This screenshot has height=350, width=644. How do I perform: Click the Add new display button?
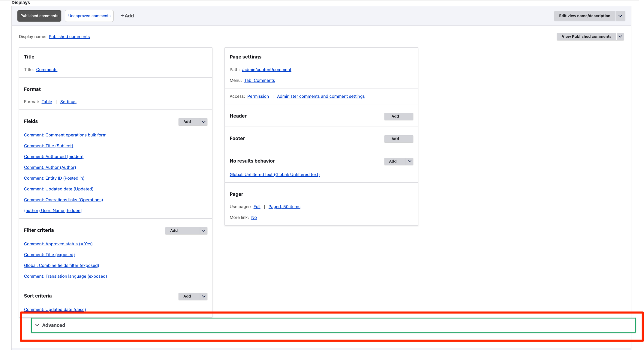[x=127, y=16]
